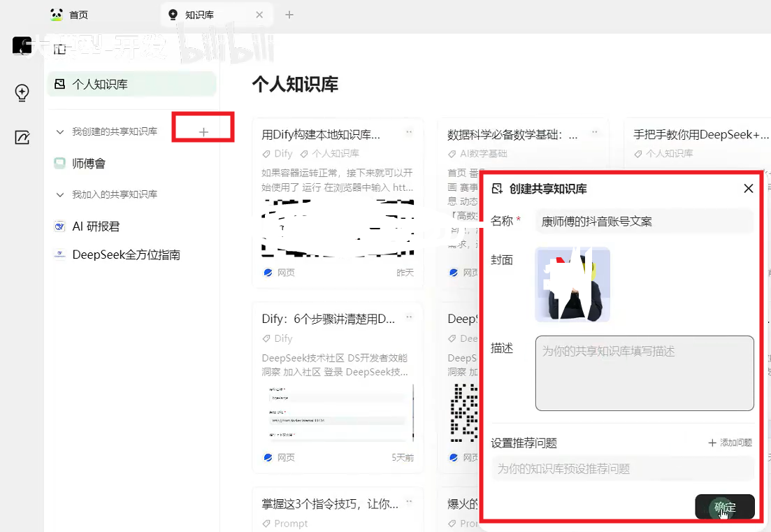Click the Dify tag on first card
Screen dimensions: 771x532
[278, 153]
